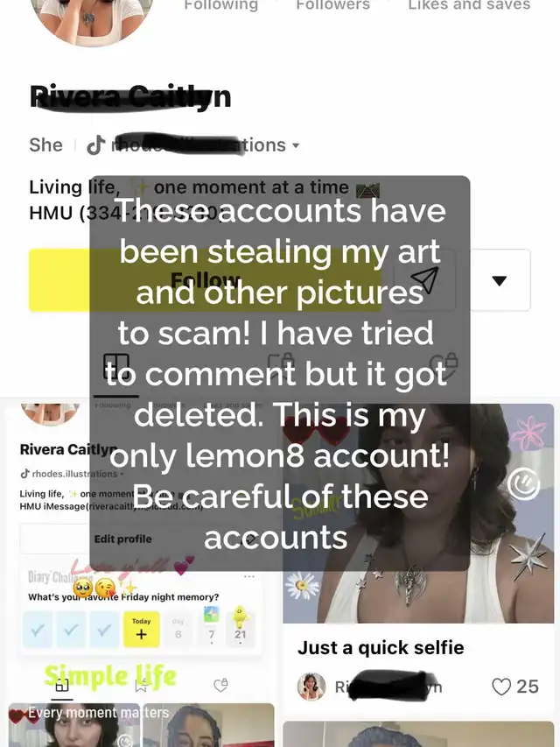
Task: Select the third checked Diary Challenge day
Action: coord(104,630)
